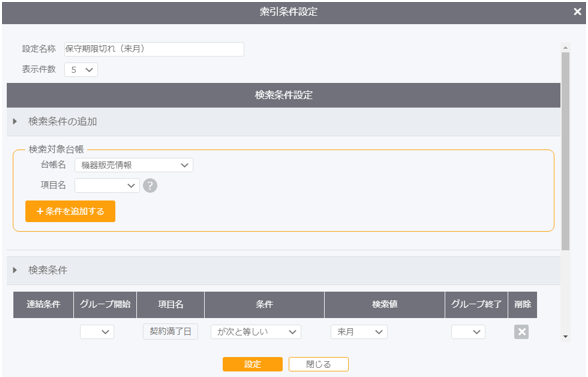
Task: Open the 表示件数 dropdown
Action: (81, 70)
